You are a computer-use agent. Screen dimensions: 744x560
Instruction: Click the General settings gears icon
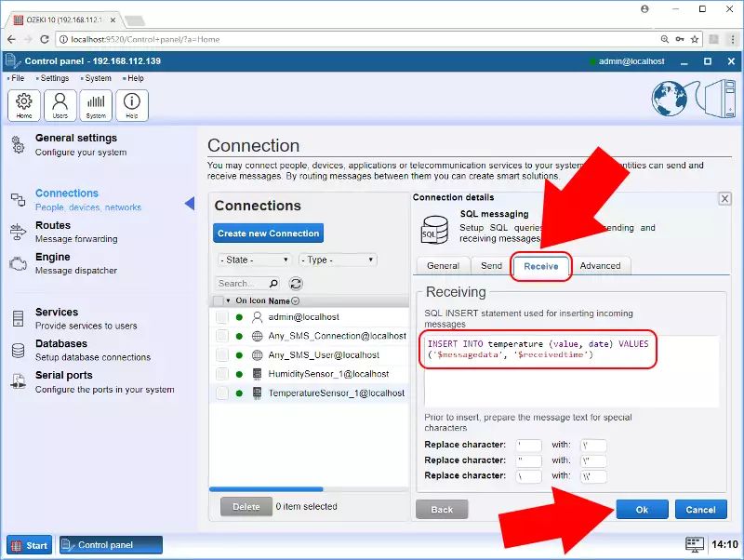pyautogui.click(x=18, y=144)
